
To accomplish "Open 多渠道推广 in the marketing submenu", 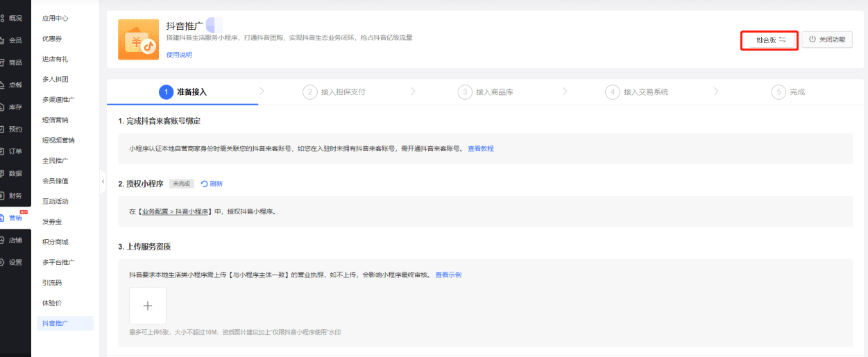I will point(58,100).
